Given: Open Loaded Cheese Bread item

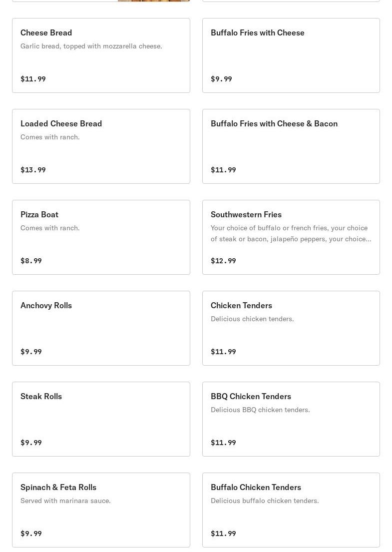Looking at the screenshot, I should (x=101, y=146).
